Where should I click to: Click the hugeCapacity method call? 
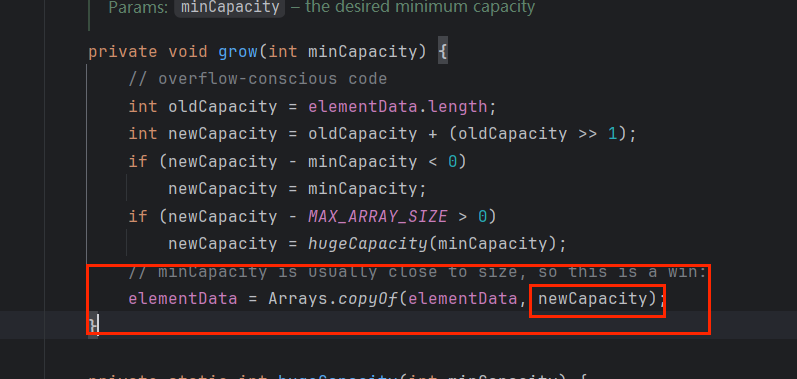pyautogui.click(x=368, y=244)
